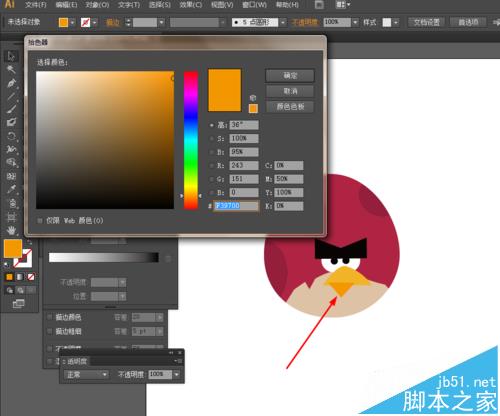
Task: Select the Symbol Sprayer tool
Action: click(11, 203)
